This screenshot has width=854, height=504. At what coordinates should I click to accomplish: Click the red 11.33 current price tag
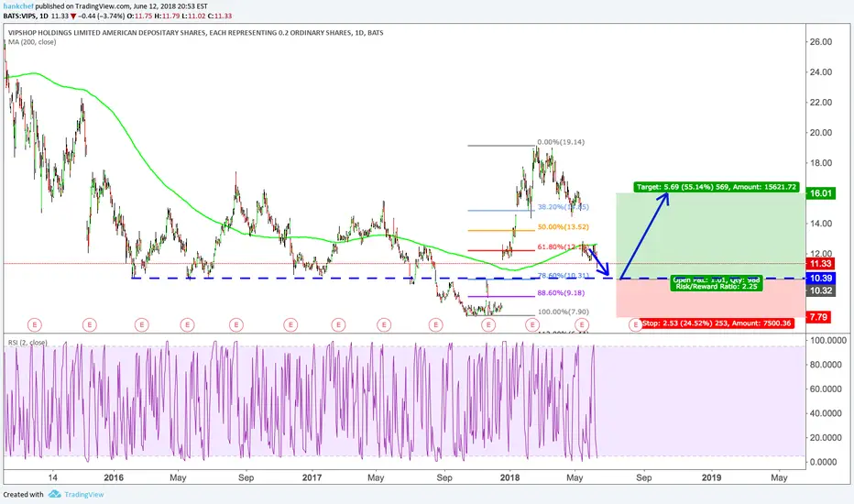click(x=821, y=264)
